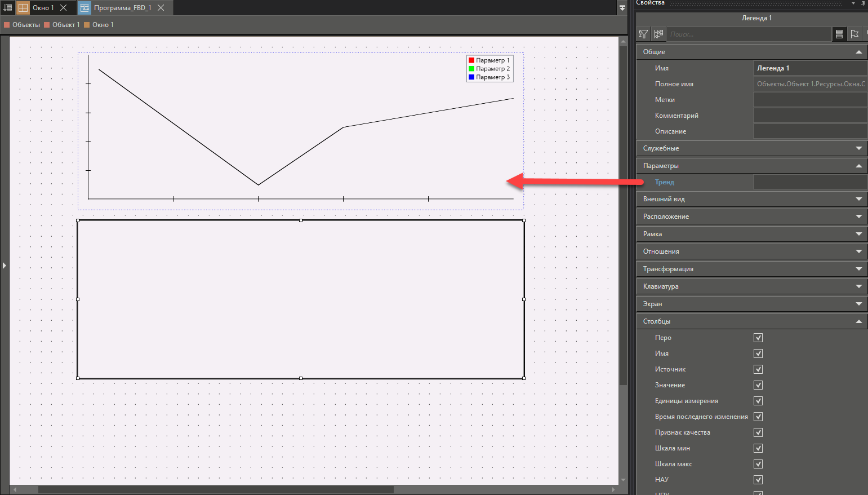Click the tabs overflow arrow above the canvas
Viewport: 868px width, 495px height.
pos(622,7)
